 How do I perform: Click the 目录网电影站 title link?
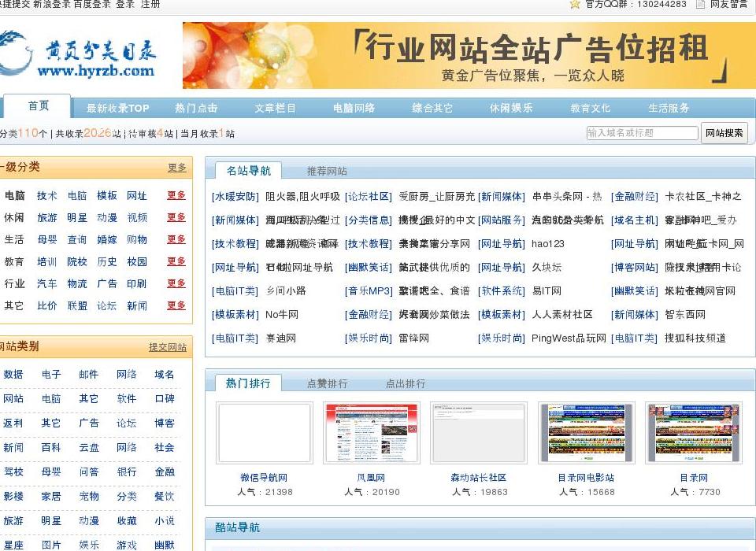586,478
